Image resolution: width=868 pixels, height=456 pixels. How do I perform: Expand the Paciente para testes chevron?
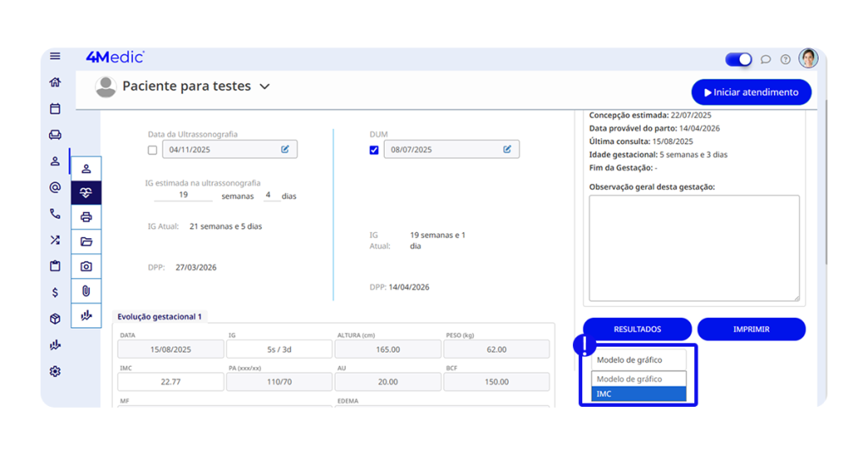point(264,86)
